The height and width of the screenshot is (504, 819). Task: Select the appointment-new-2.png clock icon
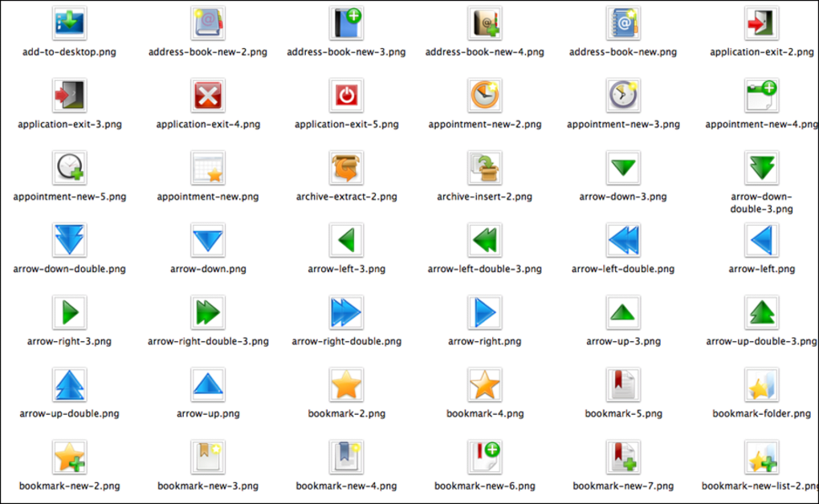pos(485,95)
